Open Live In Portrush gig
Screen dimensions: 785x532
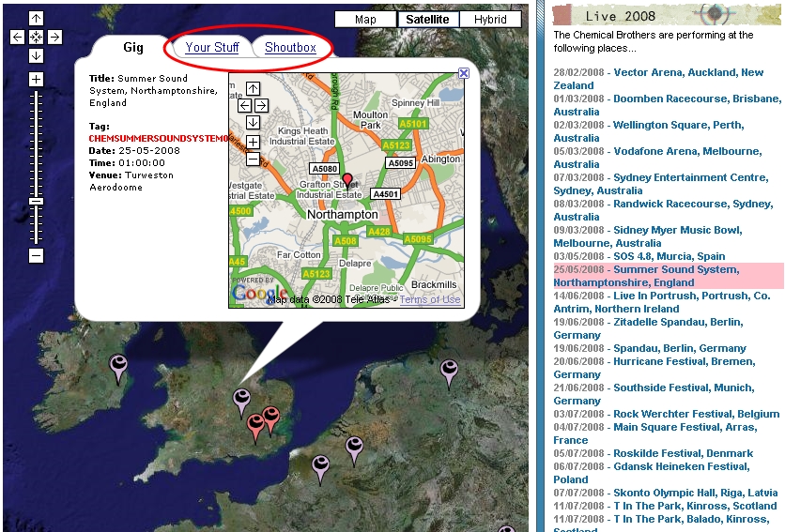click(x=662, y=302)
